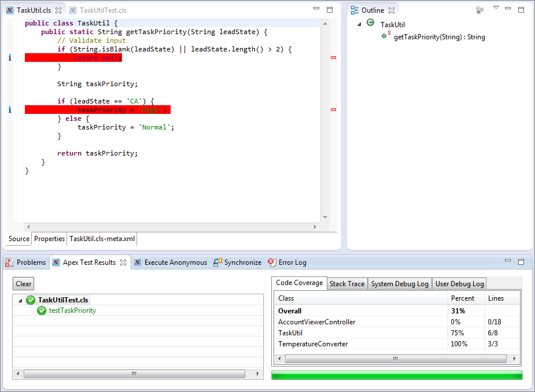The height and width of the screenshot is (392, 535).
Task: Show the System Debug Log tab
Action: pos(400,284)
